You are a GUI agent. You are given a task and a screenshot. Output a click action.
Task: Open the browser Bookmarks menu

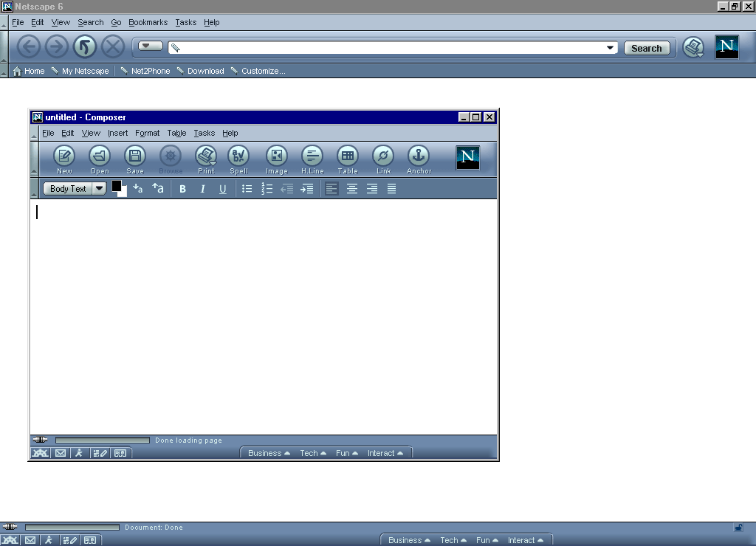(x=148, y=22)
